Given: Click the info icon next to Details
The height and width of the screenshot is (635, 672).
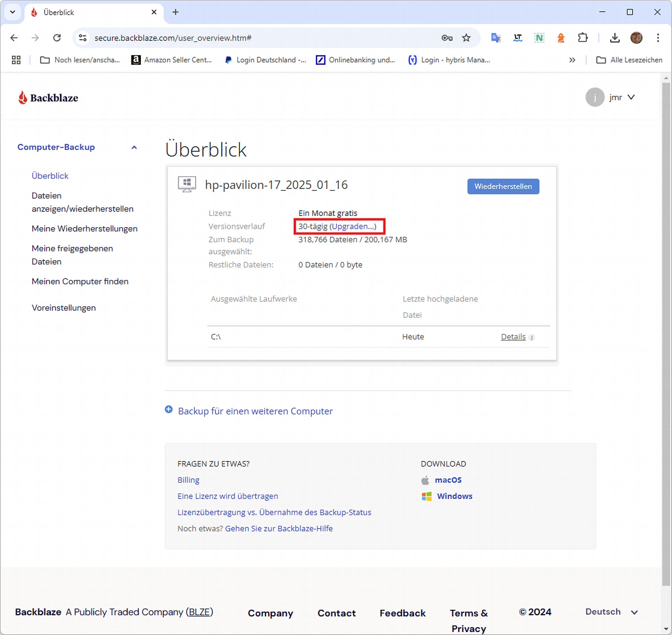Looking at the screenshot, I should (532, 337).
